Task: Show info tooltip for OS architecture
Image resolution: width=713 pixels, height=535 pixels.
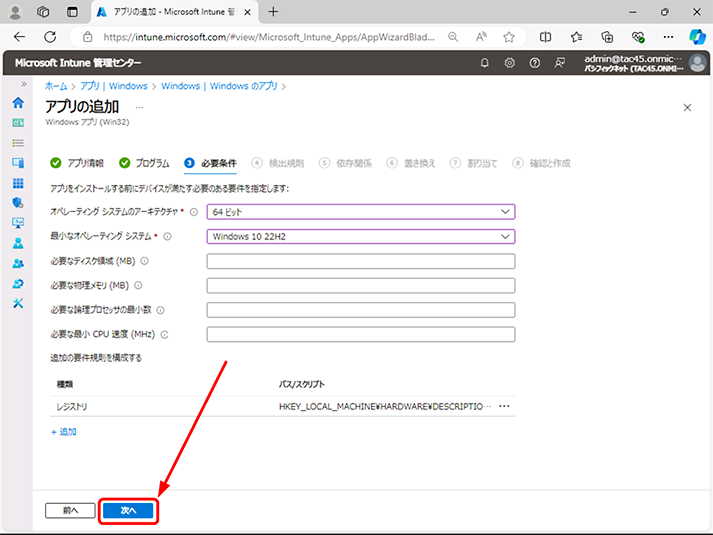Action: point(194,212)
